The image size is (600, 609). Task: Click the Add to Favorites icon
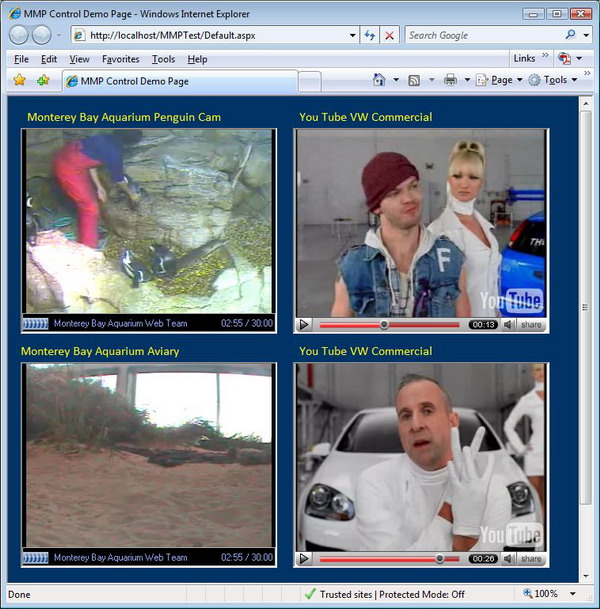point(43,80)
